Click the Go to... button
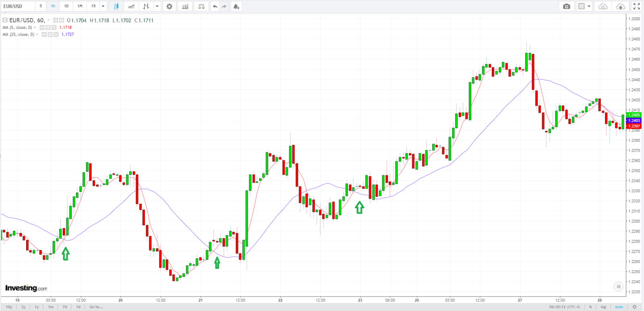 pyautogui.click(x=96, y=307)
